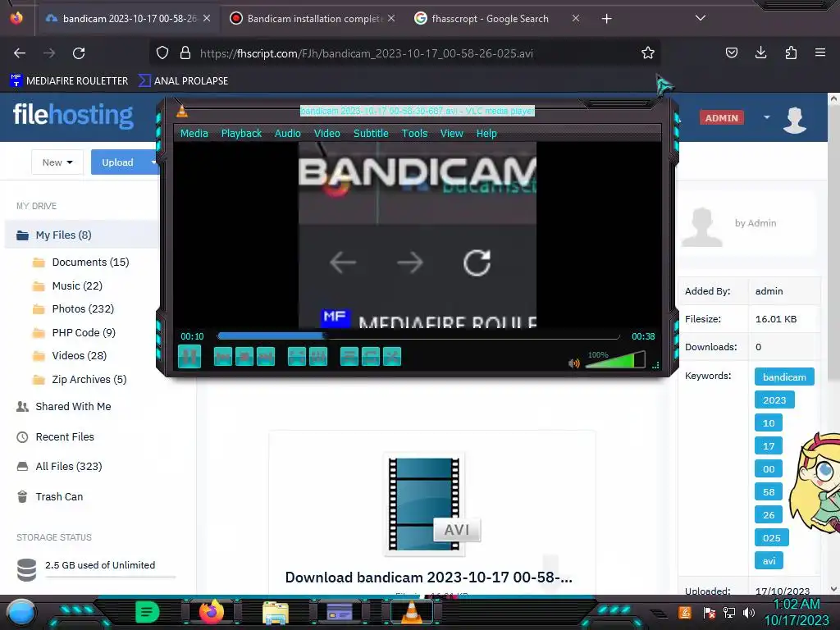This screenshot has width=840, height=630.
Task: Open Firefox downloads panel
Action: click(x=760, y=52)
